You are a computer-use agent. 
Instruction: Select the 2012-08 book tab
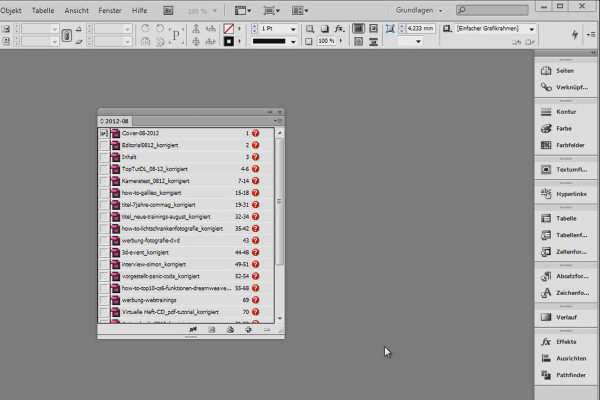(114, 121)
